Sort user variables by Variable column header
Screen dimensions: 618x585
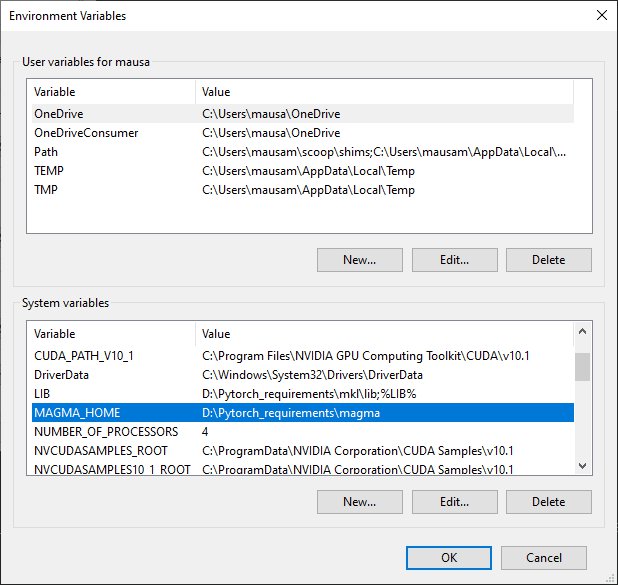tap(110, 92)
